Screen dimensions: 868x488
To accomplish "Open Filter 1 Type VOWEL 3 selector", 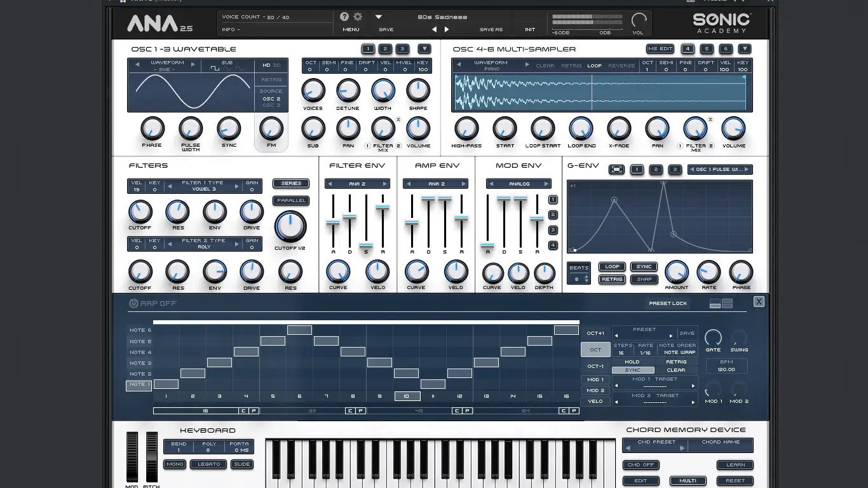I will point(203,186).
